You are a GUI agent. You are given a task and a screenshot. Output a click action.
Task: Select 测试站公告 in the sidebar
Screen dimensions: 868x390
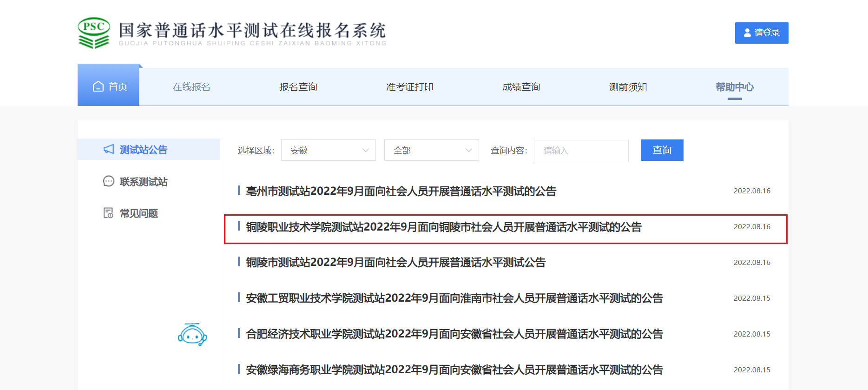149,149
